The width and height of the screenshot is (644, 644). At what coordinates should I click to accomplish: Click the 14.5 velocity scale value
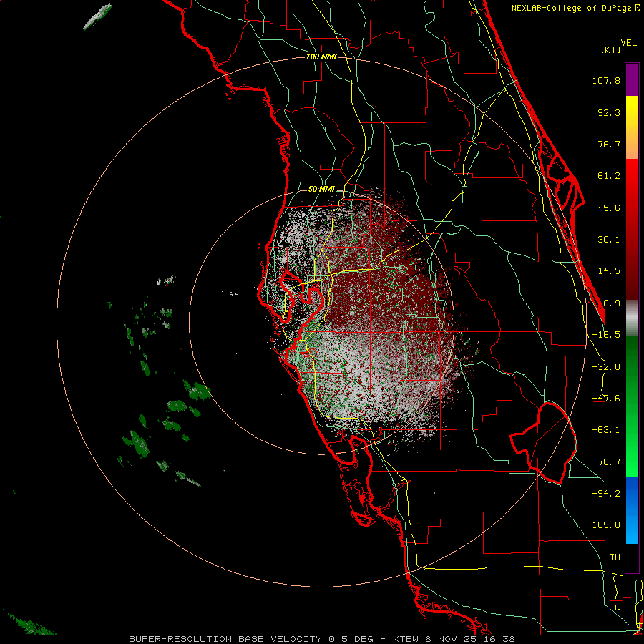pos(609,271)
